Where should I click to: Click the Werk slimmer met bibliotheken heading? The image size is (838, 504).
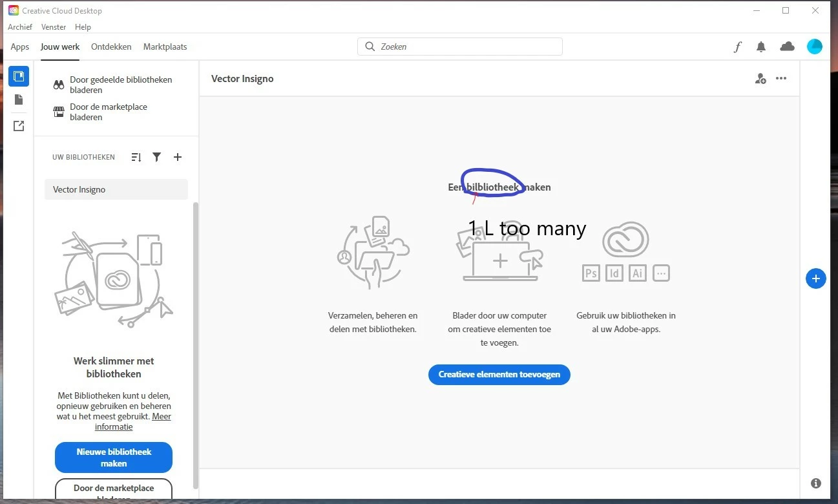pos(114,368)
